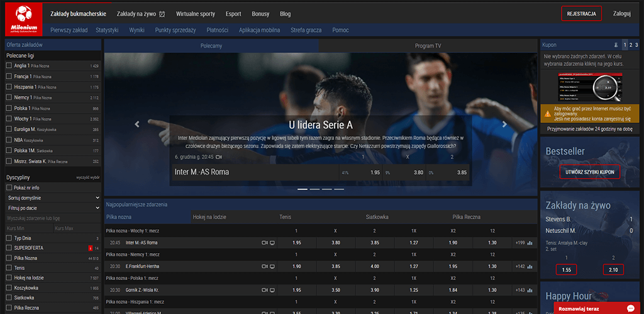Click live video icon for E.Frankfurt-Hertha

click(x=264, y=266)
